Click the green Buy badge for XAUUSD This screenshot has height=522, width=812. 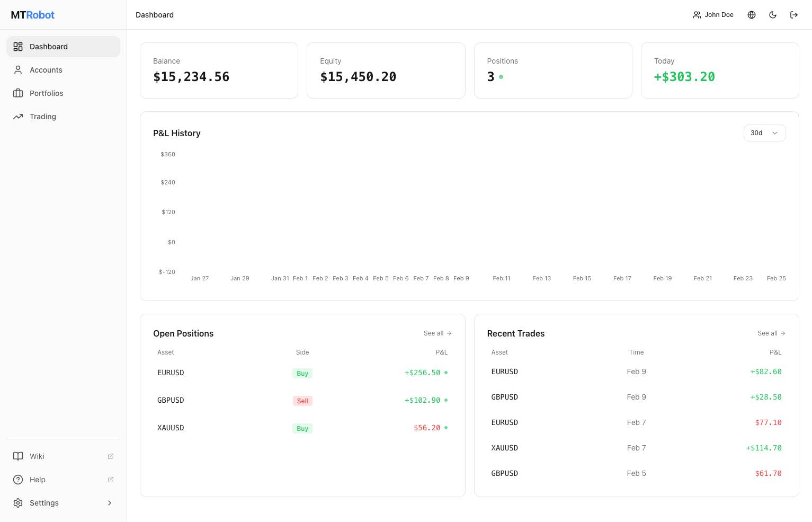(302, 428)
